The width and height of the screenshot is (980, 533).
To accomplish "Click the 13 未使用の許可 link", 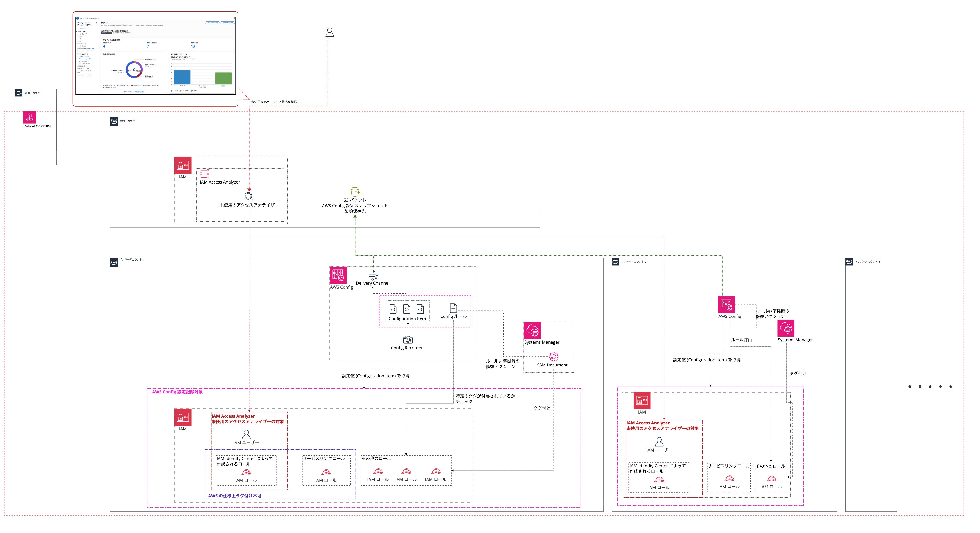I will click(x=193, y=46).
